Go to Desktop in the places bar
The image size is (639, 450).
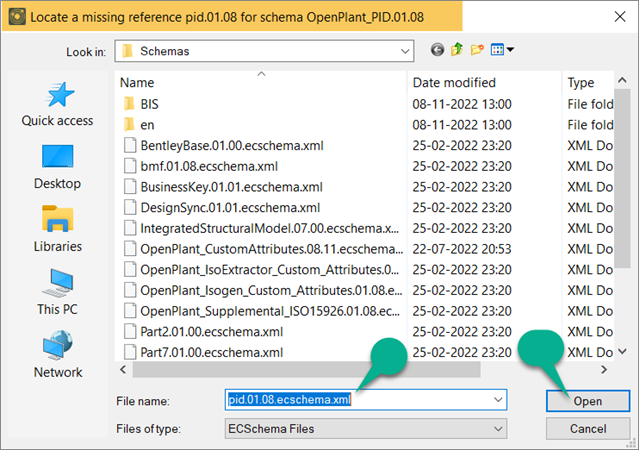57,167
